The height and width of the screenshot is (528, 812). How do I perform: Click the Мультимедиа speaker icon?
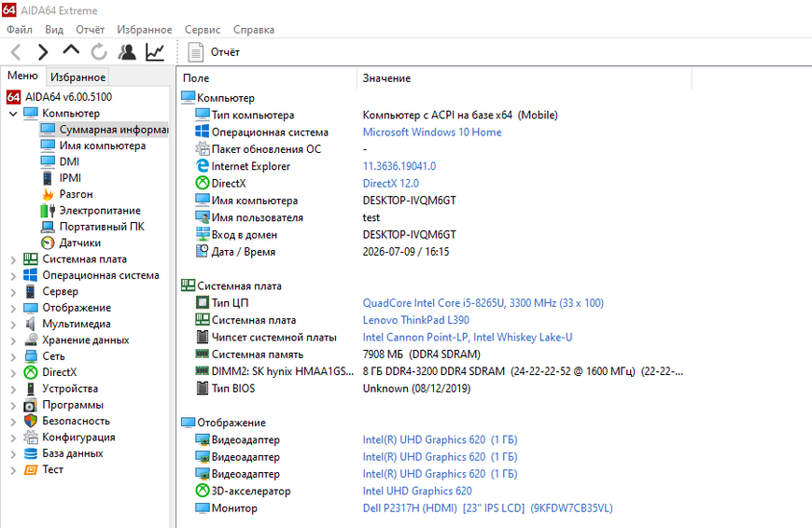[31, 324]
